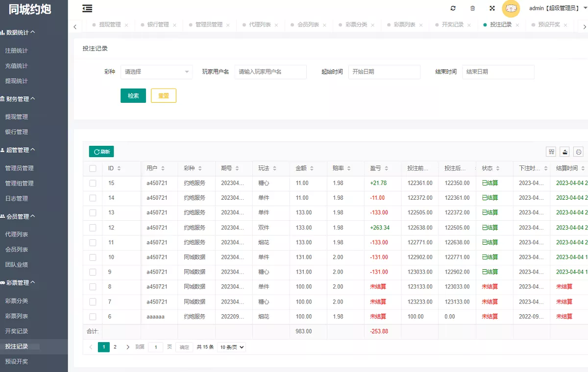This screenshot has width=588, height=372.
Task: Click the admin avatar picture
Action: 511,9
